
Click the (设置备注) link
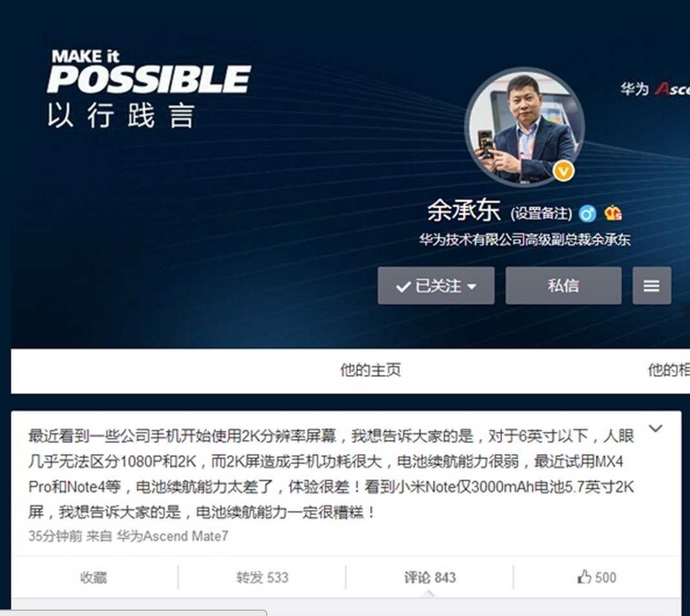pos(541,214)
